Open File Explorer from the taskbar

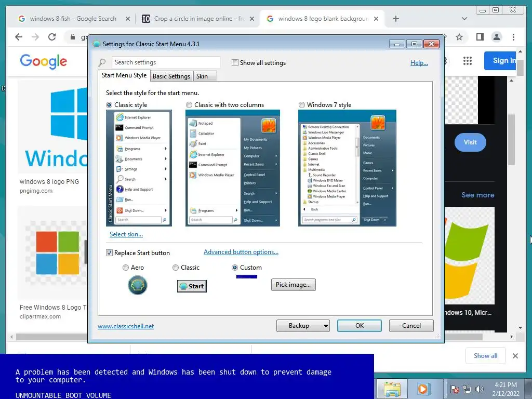[392, 389]
